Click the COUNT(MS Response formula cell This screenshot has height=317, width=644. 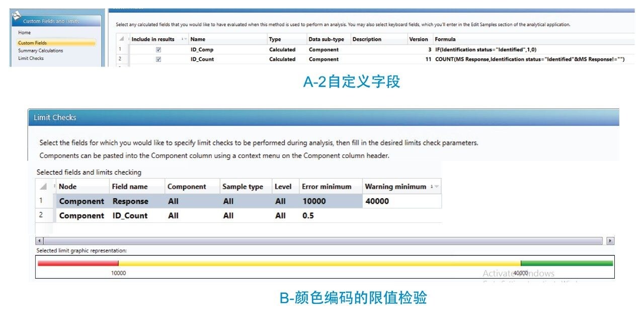pos(529,59)
